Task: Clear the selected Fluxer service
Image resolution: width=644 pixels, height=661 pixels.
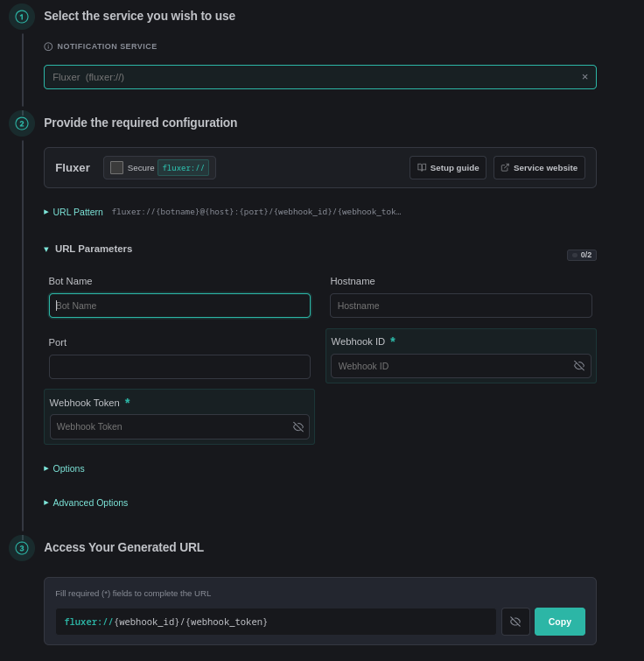Action: 584,77
